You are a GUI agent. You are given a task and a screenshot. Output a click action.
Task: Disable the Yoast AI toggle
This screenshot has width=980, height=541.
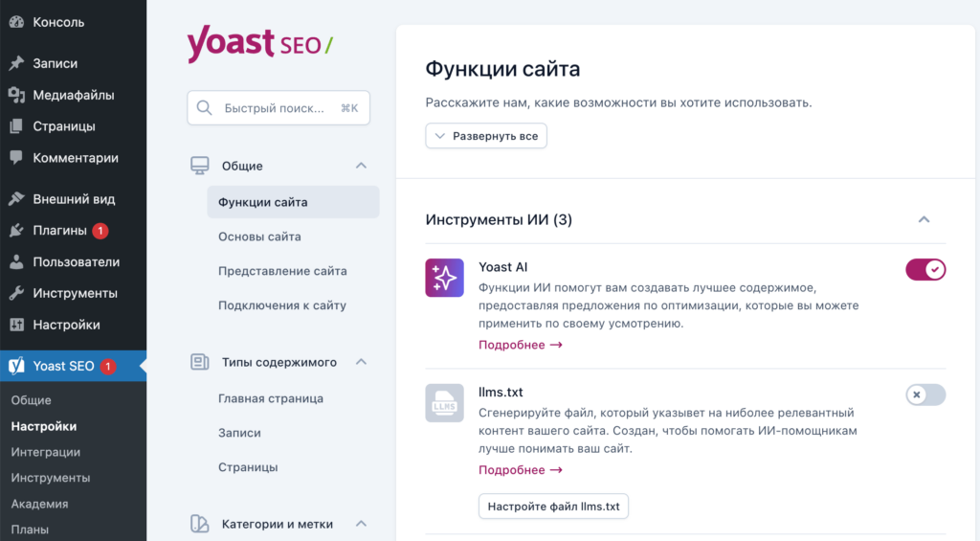click(925, 270)
